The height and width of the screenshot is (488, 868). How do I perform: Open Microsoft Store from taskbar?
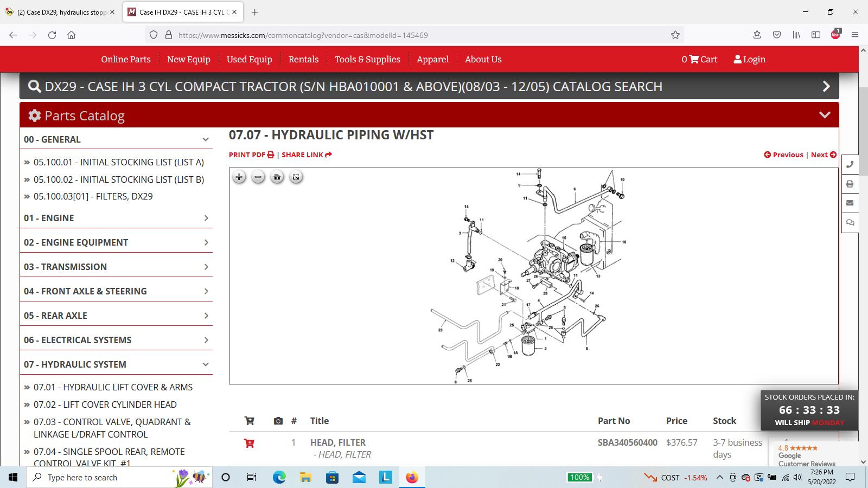pyautogui.click(x=332, y=477)
